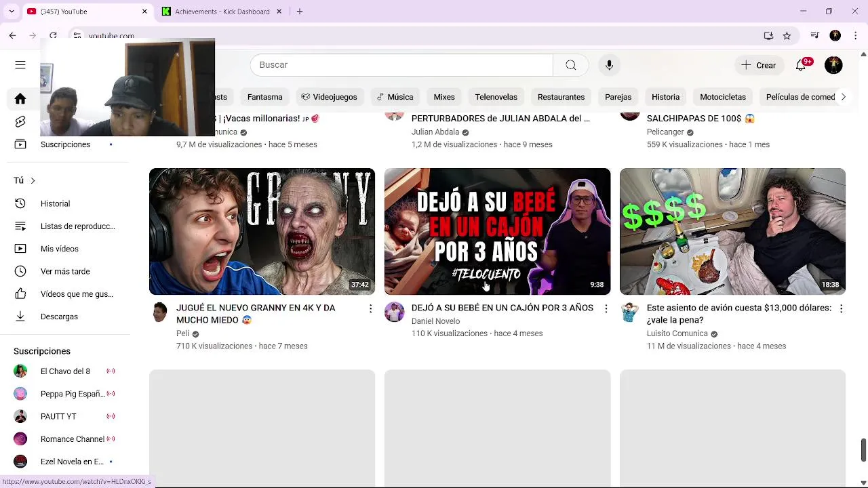Open Ezel Novela en Español subscription
The image size is (868, 488).
(64, 462)
